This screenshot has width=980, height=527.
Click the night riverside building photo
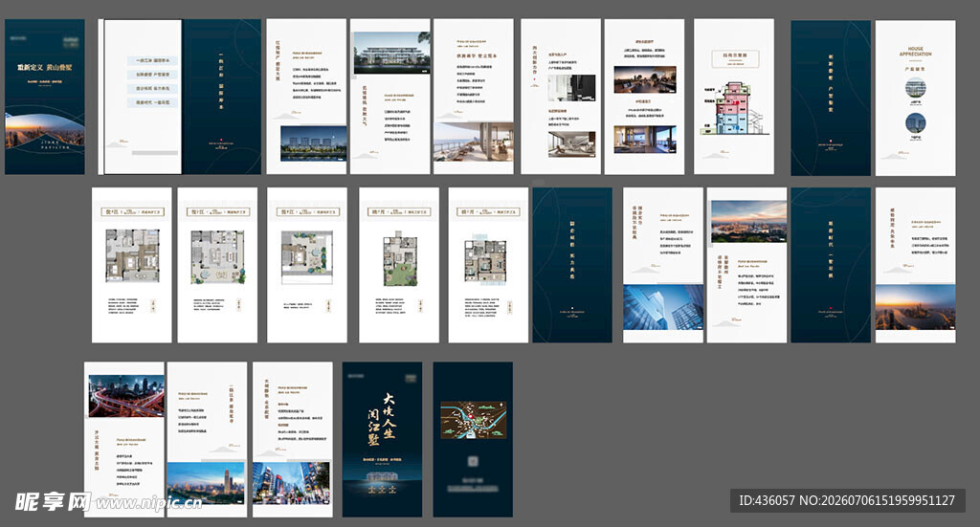313,143
